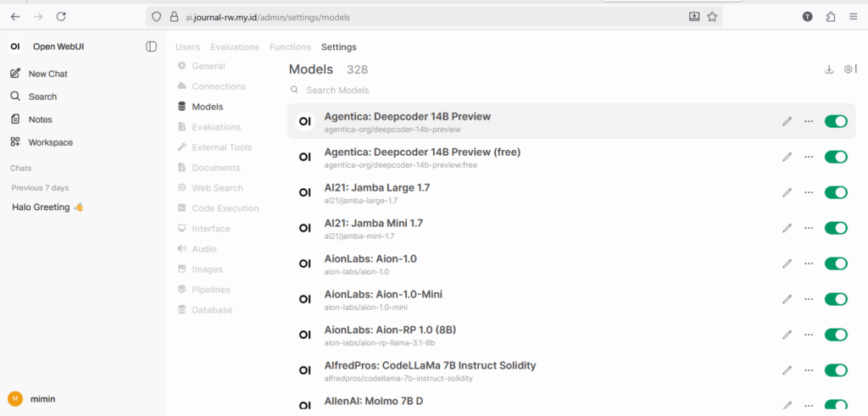The width and height of the screenshot is (868, 416).
Task: Open Pipelines settings section
Action: point(203,290)
